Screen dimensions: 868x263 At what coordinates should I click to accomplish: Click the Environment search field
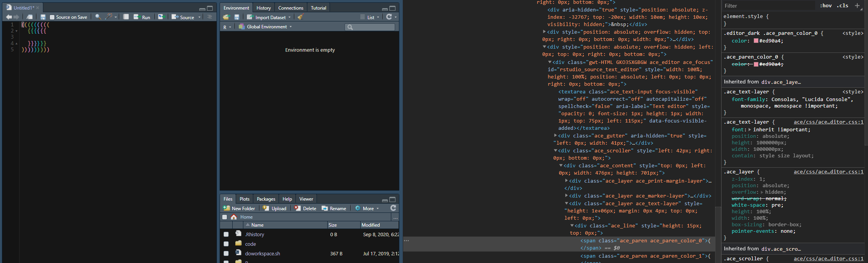[x=370, y=27]
